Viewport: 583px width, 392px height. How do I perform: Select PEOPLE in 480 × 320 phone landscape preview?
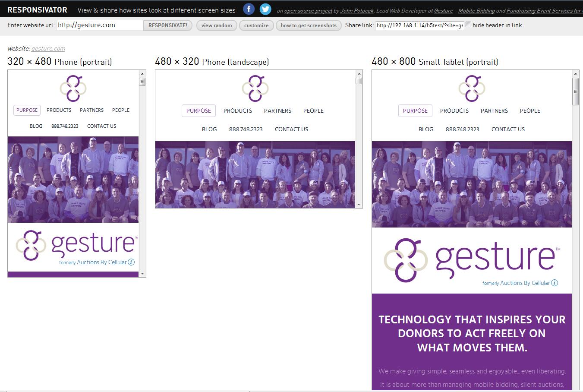click(x=313, y=111)
